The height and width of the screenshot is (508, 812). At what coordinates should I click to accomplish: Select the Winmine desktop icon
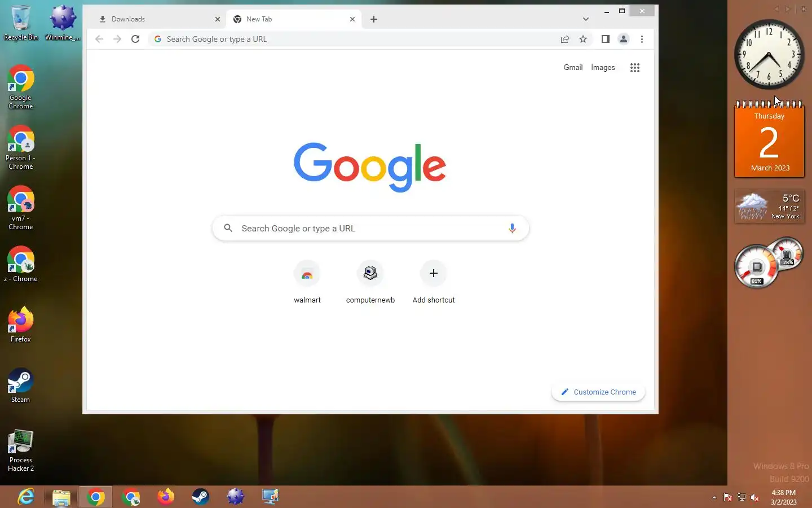click(x=63, y=24)
